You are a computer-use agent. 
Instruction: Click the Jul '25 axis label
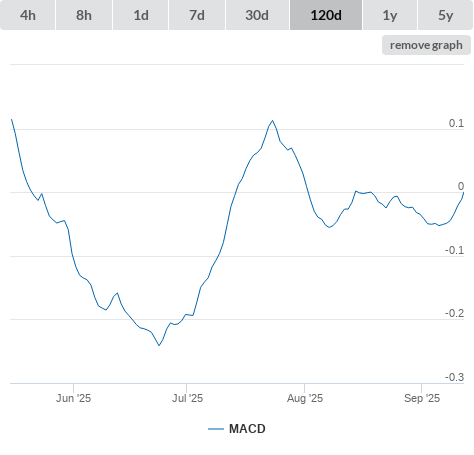tap(187, 398)
